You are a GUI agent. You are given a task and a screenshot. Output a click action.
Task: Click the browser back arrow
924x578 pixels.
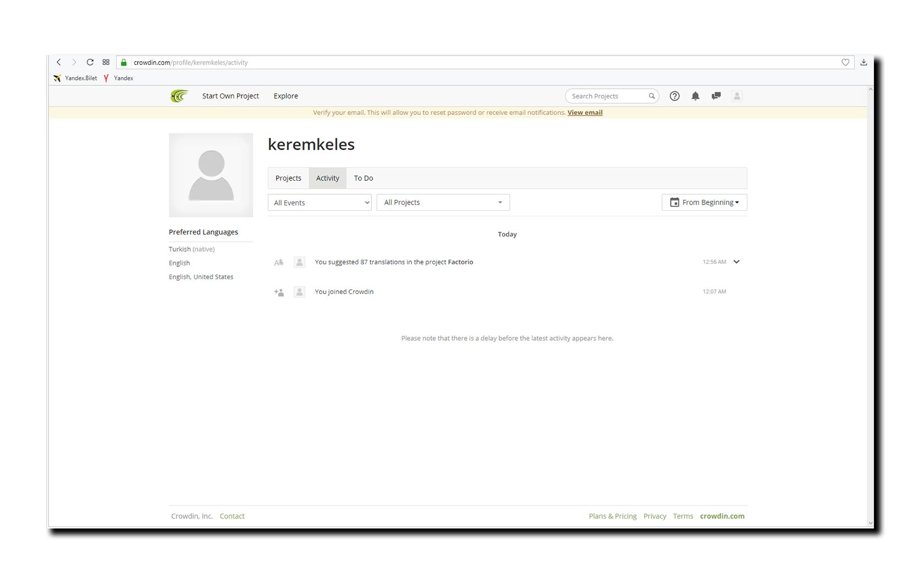pos(59,62)
